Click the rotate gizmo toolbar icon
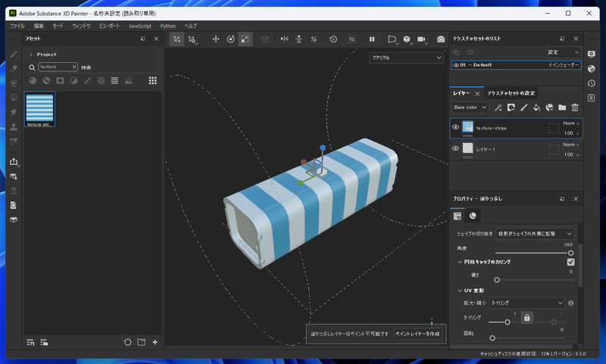This screenshot has width=606, height=364. click(231, 39)
